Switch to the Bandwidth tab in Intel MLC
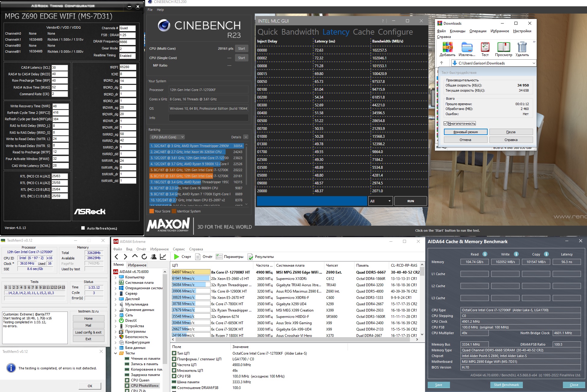 [x=300, y=32]
